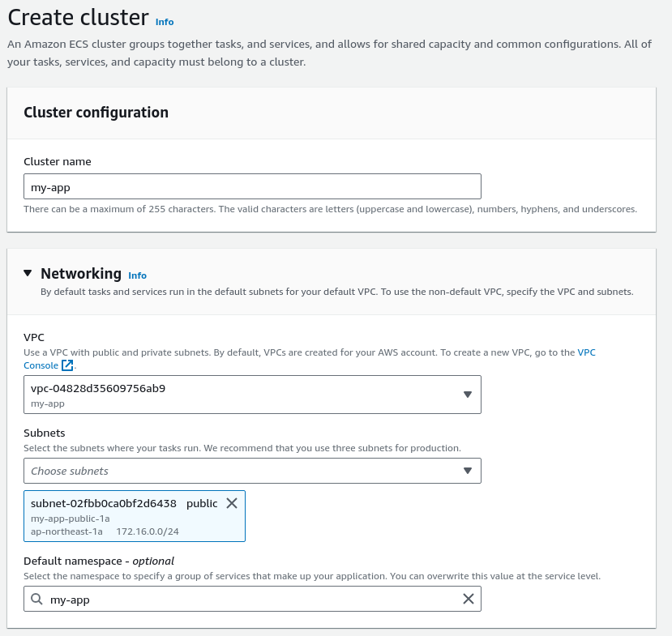Click the Subnets field label
Screen dimensions: 672x636
[44, 433]
